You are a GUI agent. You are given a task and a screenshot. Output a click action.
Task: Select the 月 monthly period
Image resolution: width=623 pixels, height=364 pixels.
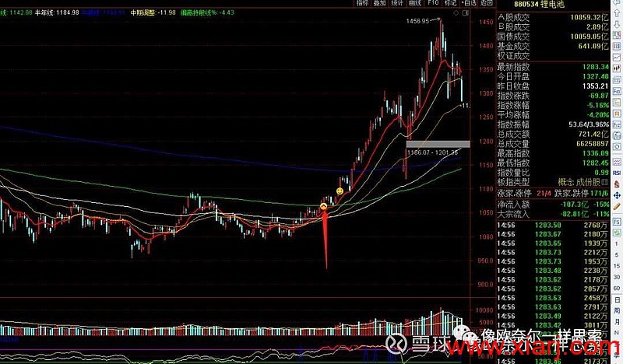(617, 321)
